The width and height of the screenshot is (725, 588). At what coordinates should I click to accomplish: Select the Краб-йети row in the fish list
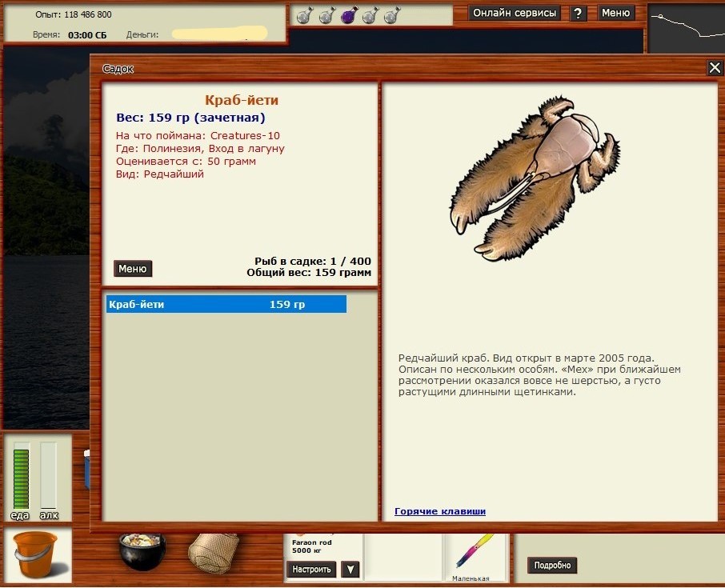tap(226, 304)
